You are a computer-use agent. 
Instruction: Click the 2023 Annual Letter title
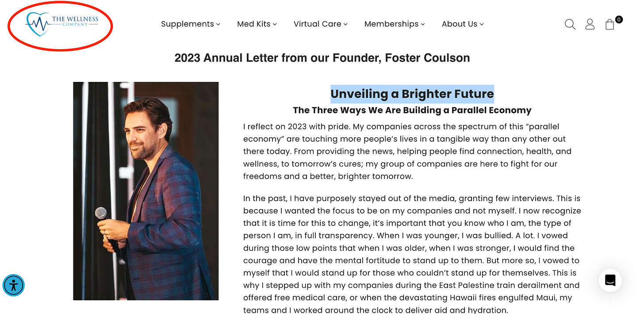[322, 58]
